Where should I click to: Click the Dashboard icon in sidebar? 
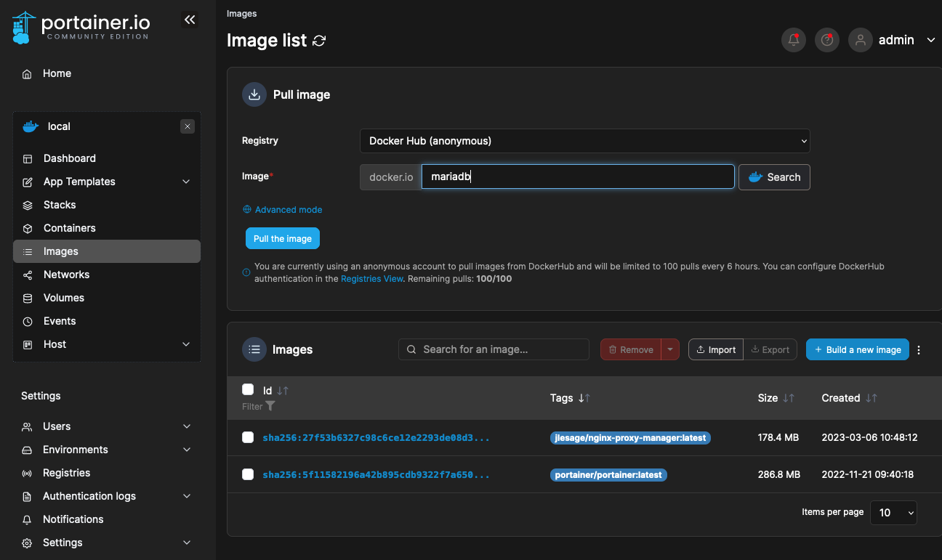click(x=28, y=159)
